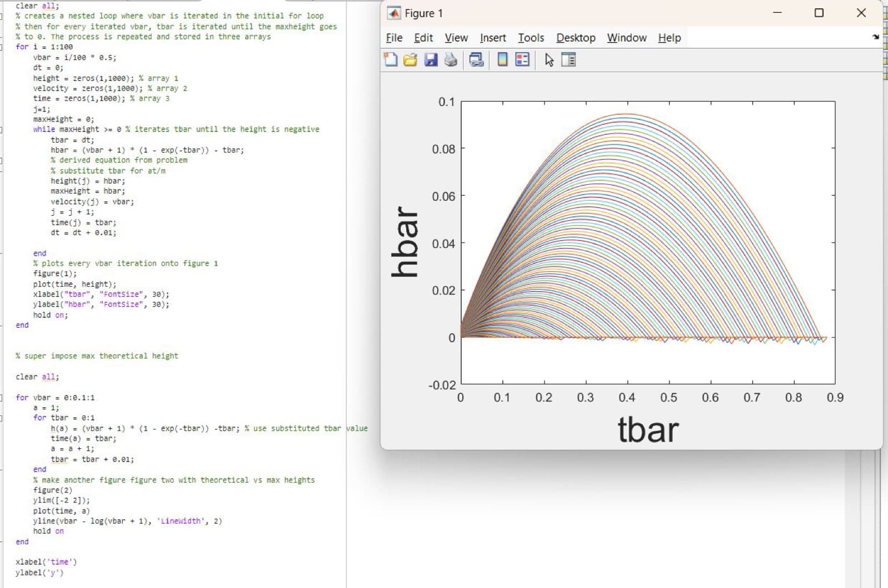Click the '% plots every vbar iteration' comment

125,263
